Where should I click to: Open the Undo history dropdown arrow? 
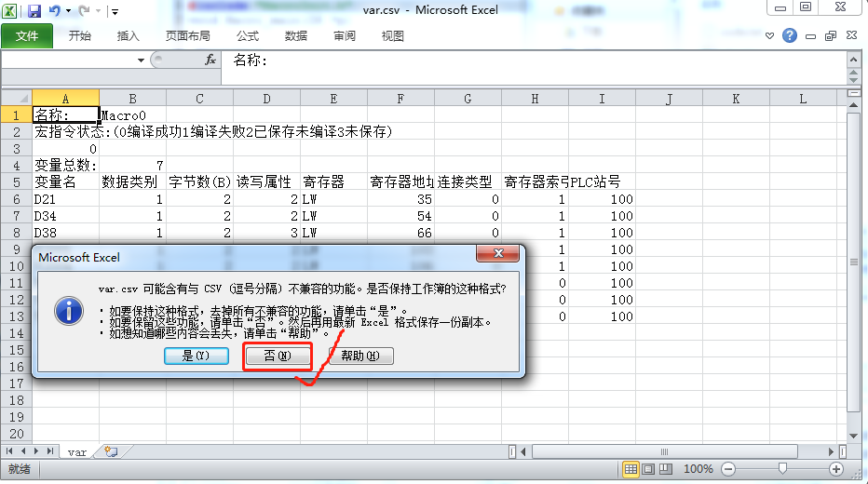click(69, 10)
